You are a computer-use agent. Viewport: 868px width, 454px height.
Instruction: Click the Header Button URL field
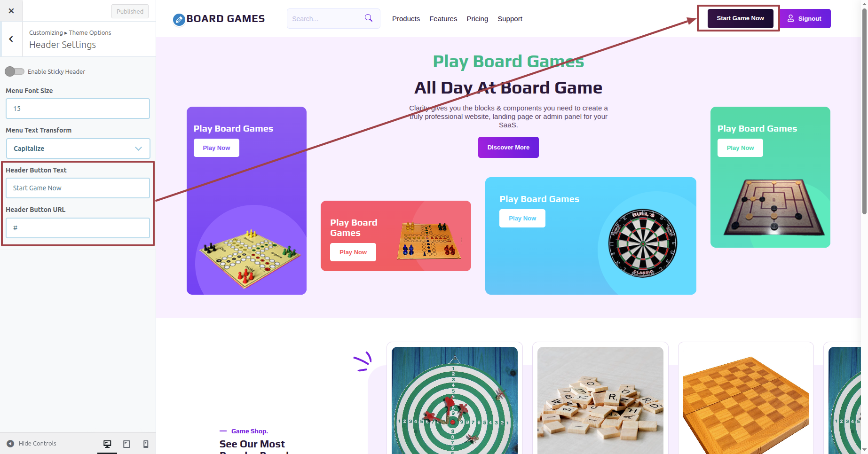coord(78,228)
